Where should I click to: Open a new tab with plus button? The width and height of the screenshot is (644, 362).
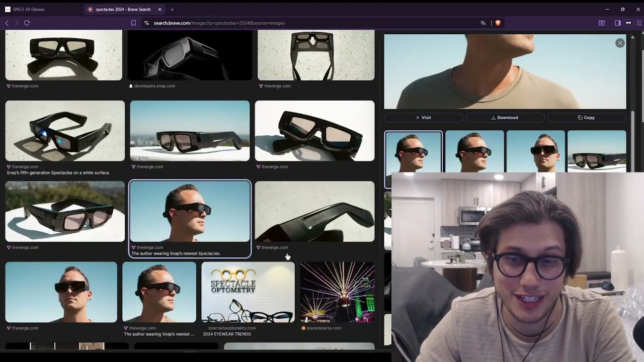point(172,9)
